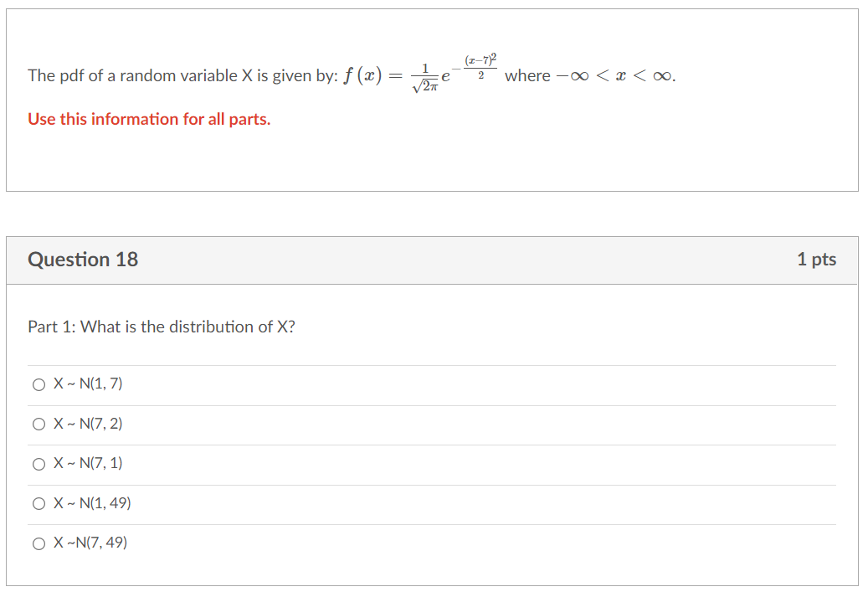Click the '1 pts' points label
Viewport: 868px width, 597px height.
pyautogui.click(x=816, y=260)
